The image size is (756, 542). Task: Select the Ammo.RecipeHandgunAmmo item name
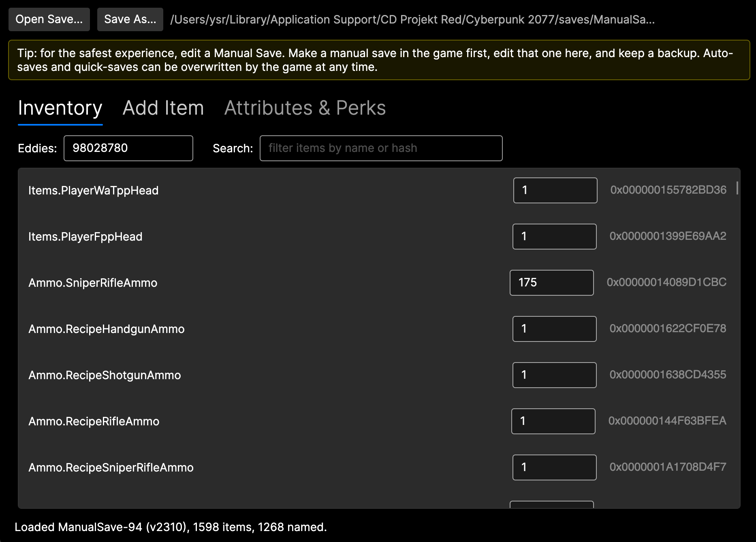107,329
